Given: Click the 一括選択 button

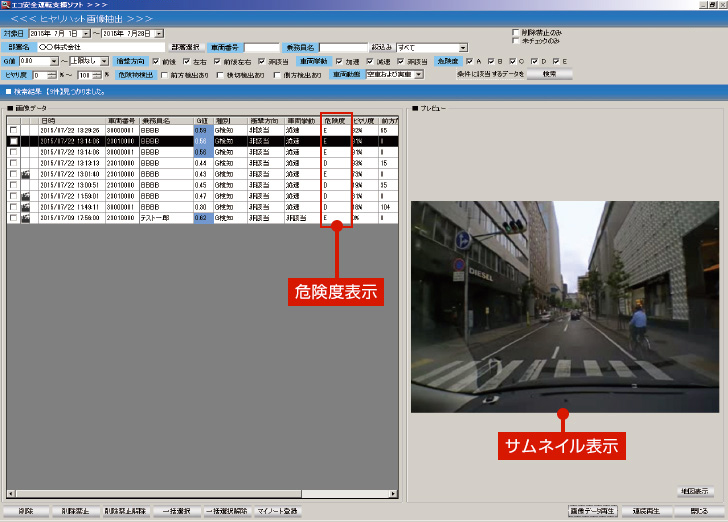Looking at the screenshot, I should [x=177, y=511].
